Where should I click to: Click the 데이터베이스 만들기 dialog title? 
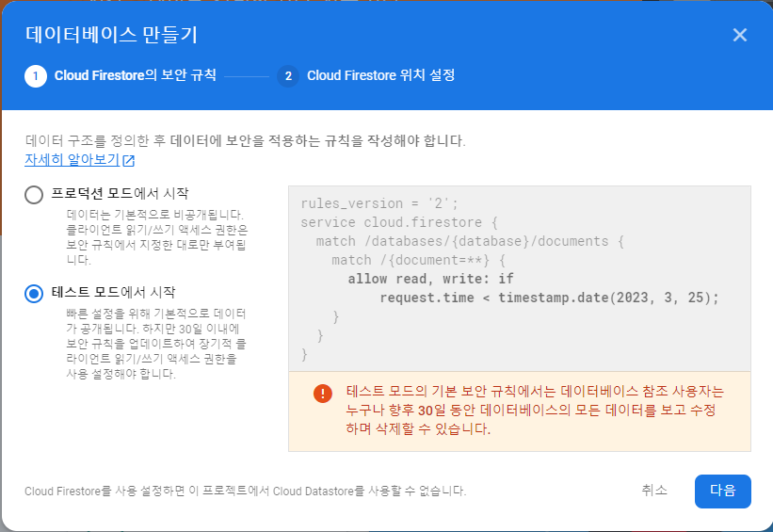tap(111, 35)
